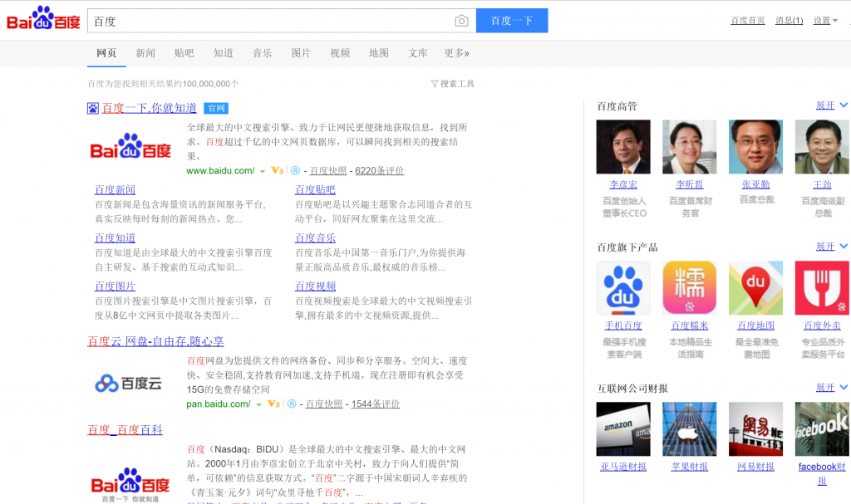Open the 手机百度 app icon

(x=623, y=288)
